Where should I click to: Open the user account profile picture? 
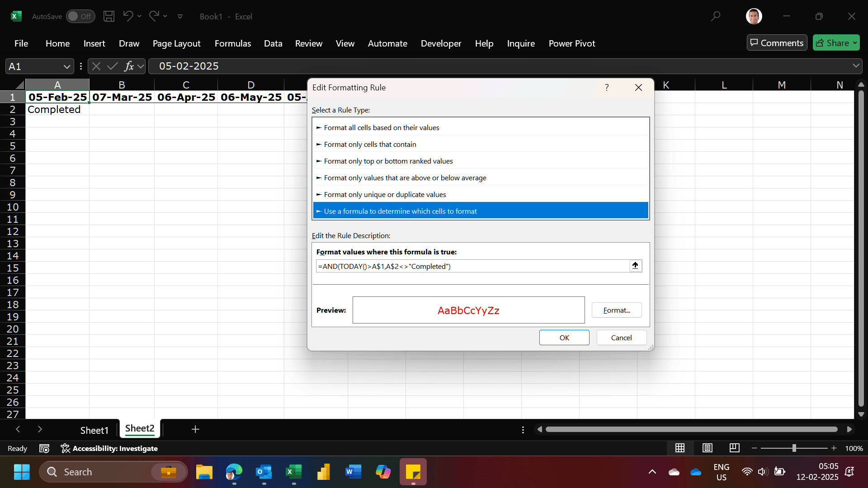[754, 16]
